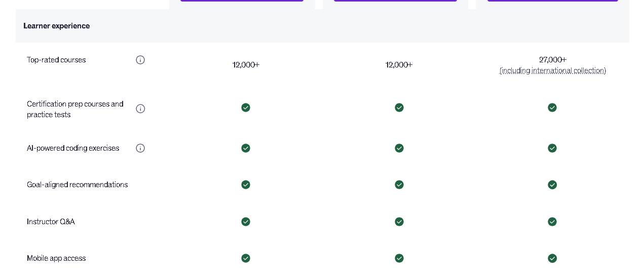Viewport: 644px width, 278px height.
Task: Open info icon beside Top-rated courses
Action: tap(140, 60)
